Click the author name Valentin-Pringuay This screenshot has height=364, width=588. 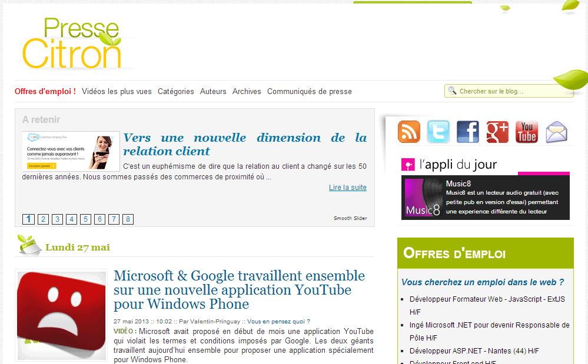(x=215, y=321)
